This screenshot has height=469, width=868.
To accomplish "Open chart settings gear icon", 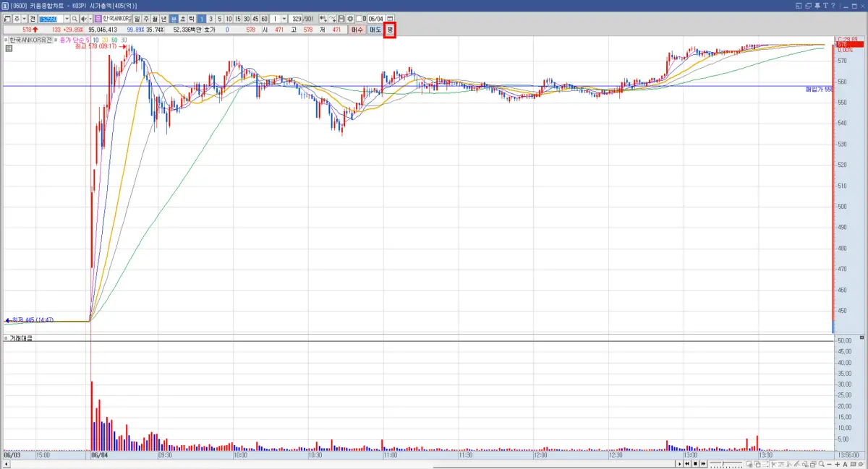I will (350, 18).
